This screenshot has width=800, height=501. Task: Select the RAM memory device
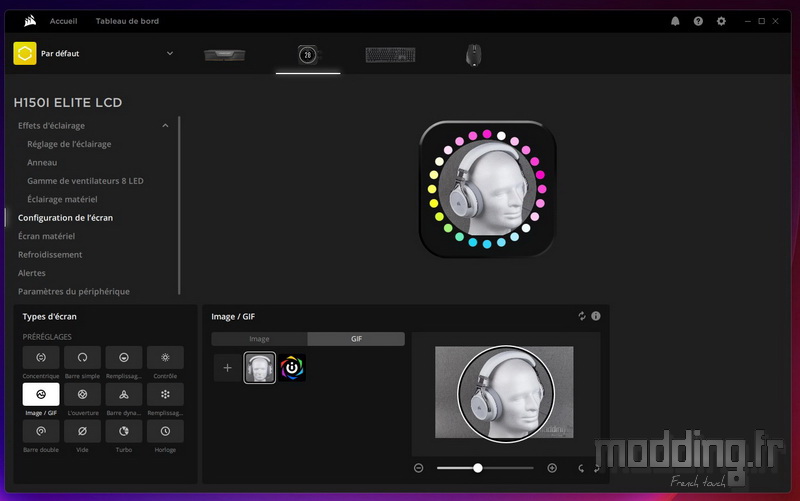[224, 55]
